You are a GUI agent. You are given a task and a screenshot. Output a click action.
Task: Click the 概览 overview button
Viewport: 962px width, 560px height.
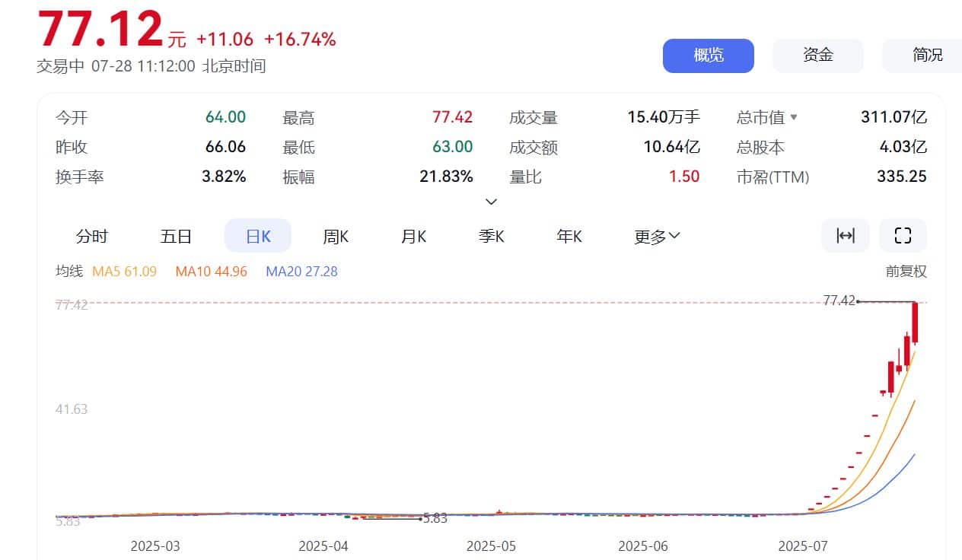coord(708,56)
